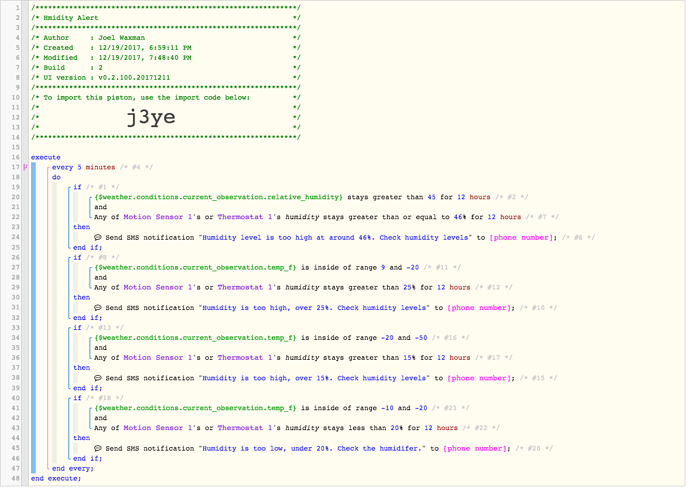Click the [phone number] placeholder on line 31
690x490 pixels.
click(x=479, y=308)
